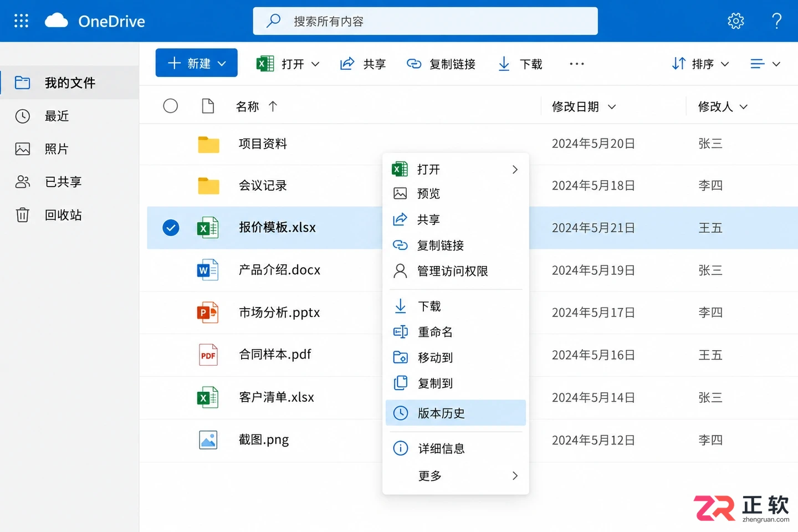Expand the 打开 submenu arrow in context menu
The height and width of the screenshot is (532, 798).
click(515, 169)
